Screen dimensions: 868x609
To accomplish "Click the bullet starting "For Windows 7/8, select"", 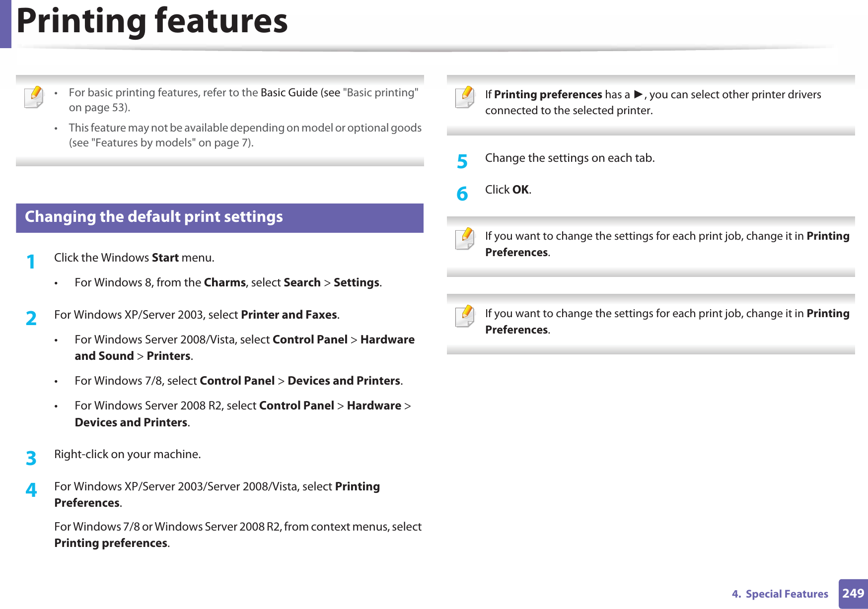I will coord(238,381).
